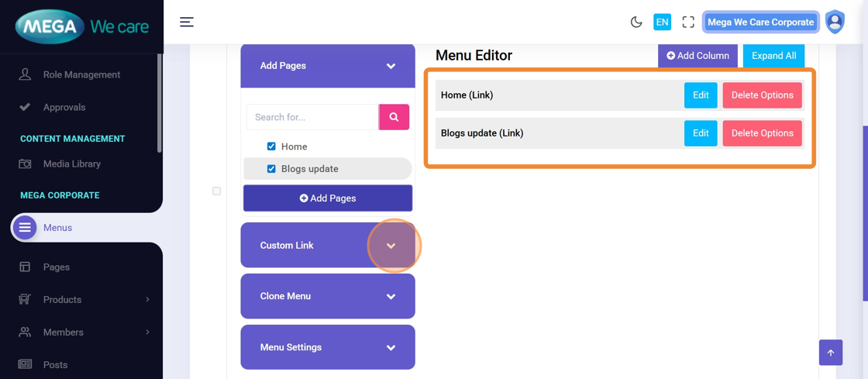Click the Search for input field
This screenshot has width=868, height=379.
click(x=312, y=117)
